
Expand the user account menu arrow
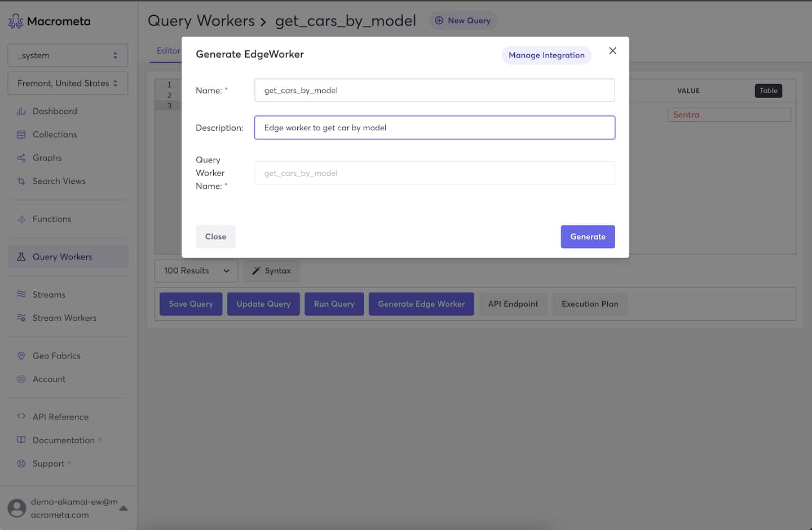pyautogui.click(x=123, y=509)
